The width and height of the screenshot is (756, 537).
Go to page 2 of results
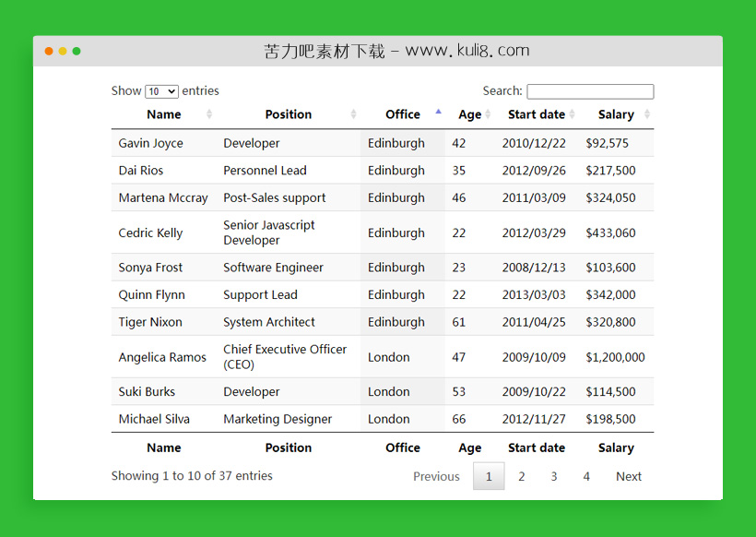tap(522, 476)
